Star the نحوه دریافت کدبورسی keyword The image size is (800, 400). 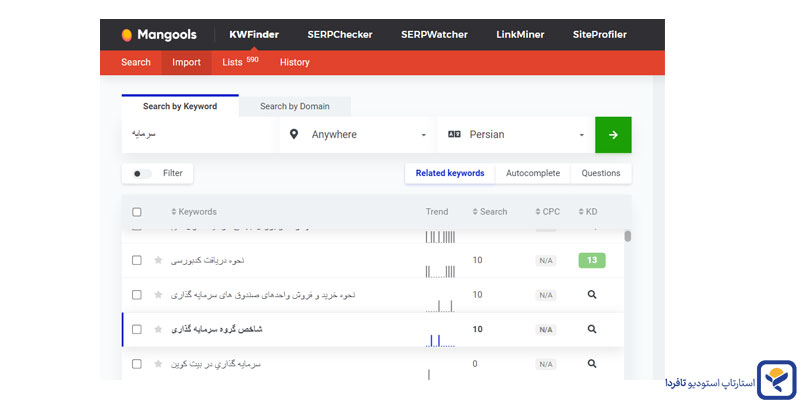pyautogui.click(x=158, y=260)
